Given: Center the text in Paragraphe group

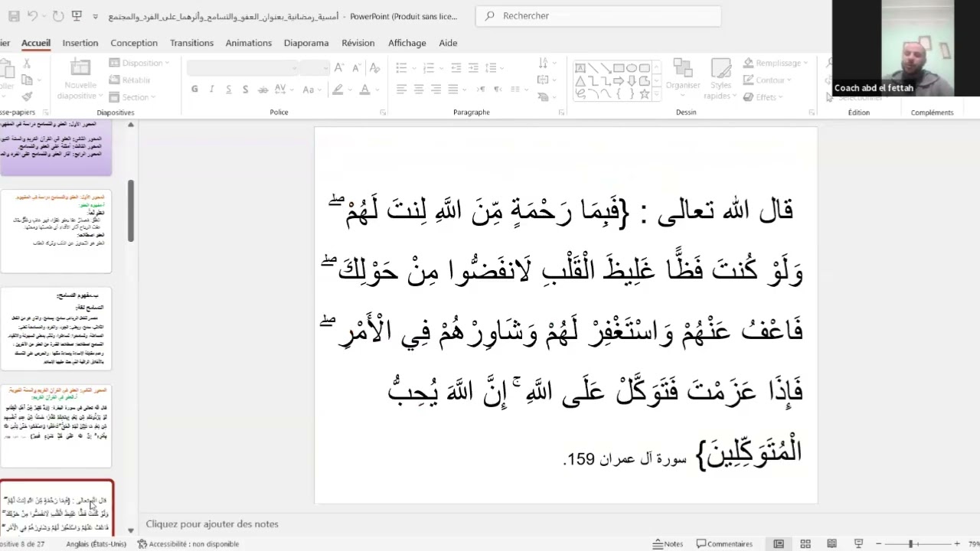Looking at the screenshot, I should [x=419, y=90].
